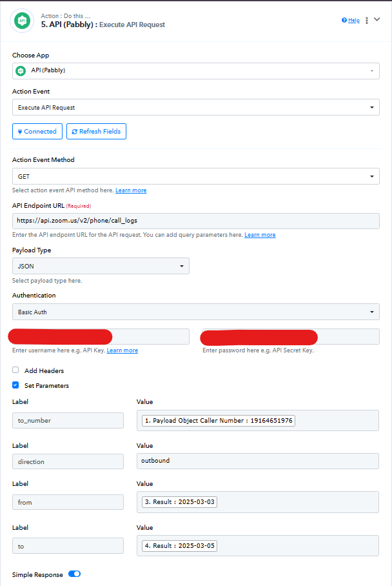Click the to label field
392x586 pixels.
pyautogui.click(x=68, y=546)
